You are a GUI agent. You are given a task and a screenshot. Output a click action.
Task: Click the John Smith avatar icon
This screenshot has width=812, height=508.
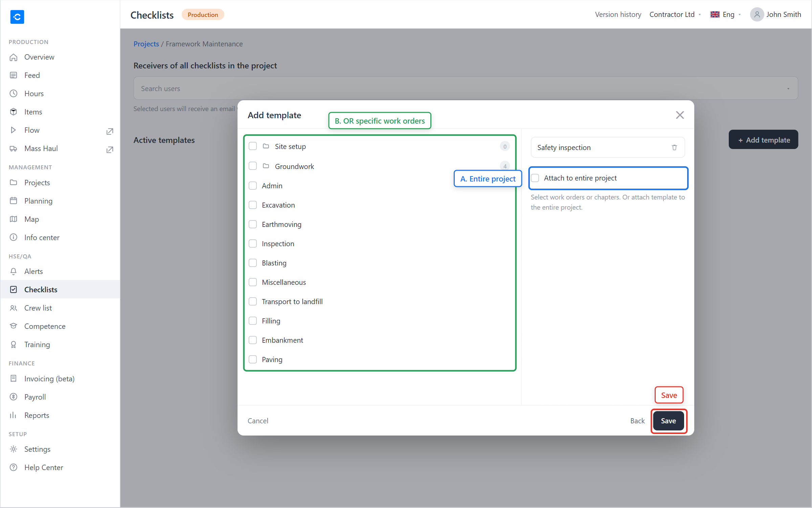(757, 15)
